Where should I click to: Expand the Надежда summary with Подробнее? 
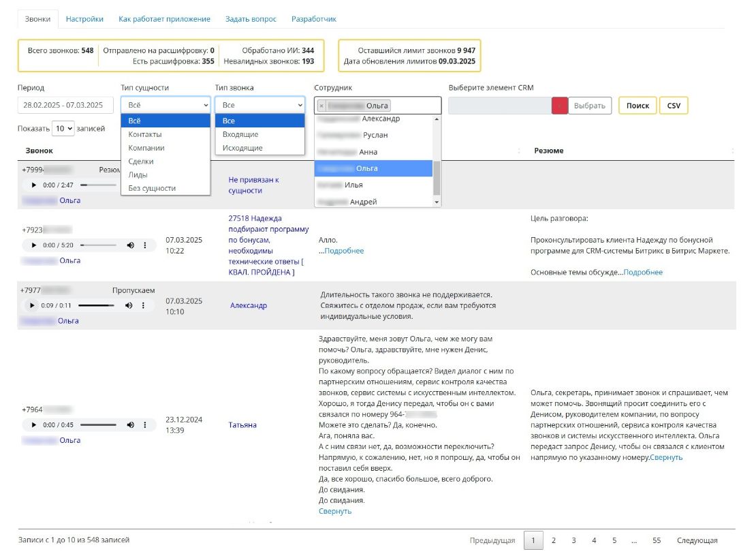[x=643, y=273]
